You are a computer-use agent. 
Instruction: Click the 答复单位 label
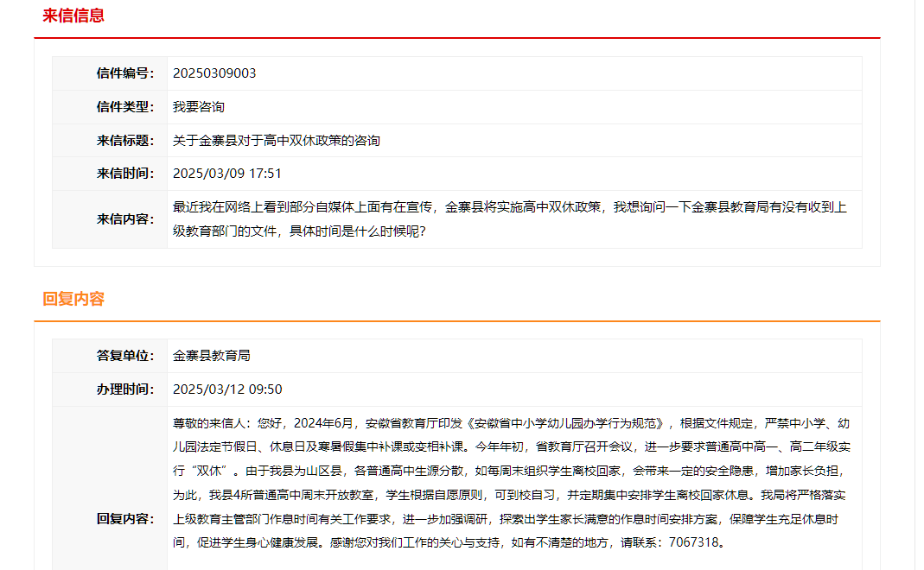click(x=125, y=356)
